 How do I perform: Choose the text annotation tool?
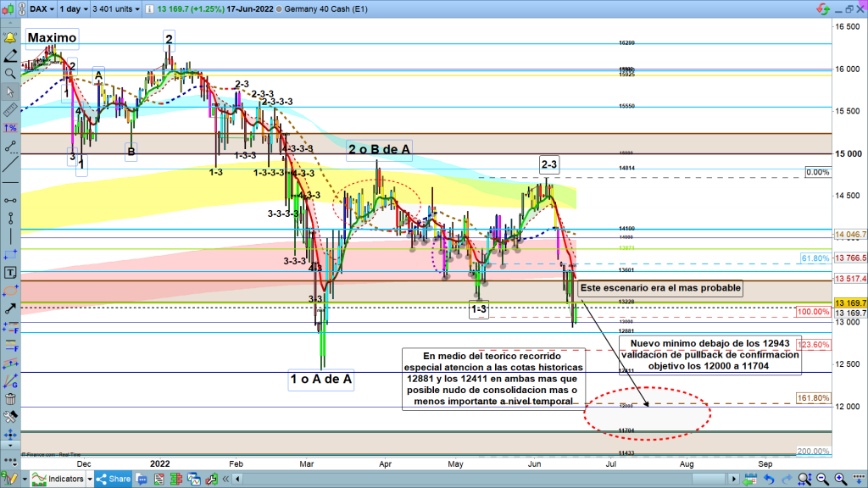pyautogui.click(x=11, y=273)
